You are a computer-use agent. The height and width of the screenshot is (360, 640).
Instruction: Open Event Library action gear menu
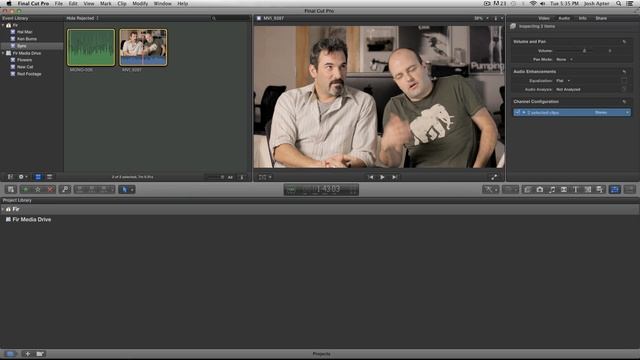pos(23,177)
